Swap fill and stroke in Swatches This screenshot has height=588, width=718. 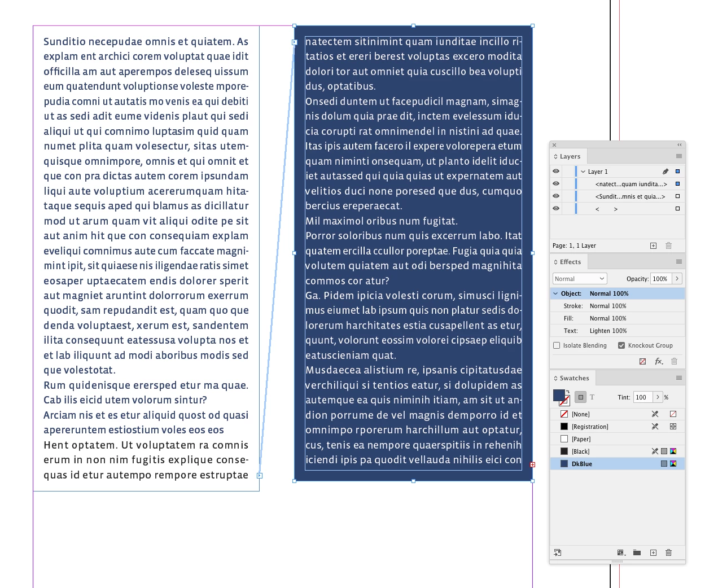(x=567, y=392)
